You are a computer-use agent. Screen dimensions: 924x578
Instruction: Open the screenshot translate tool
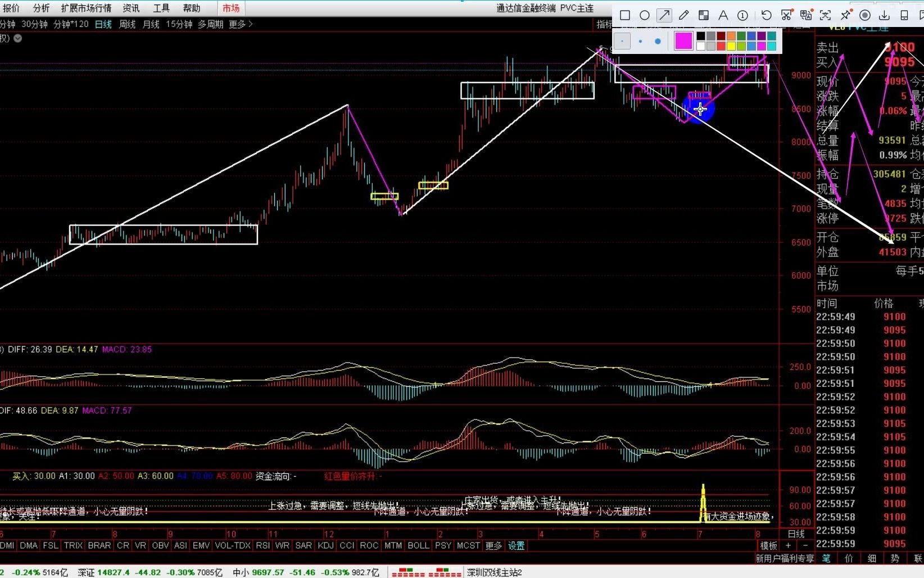click(x=806, y=15)
